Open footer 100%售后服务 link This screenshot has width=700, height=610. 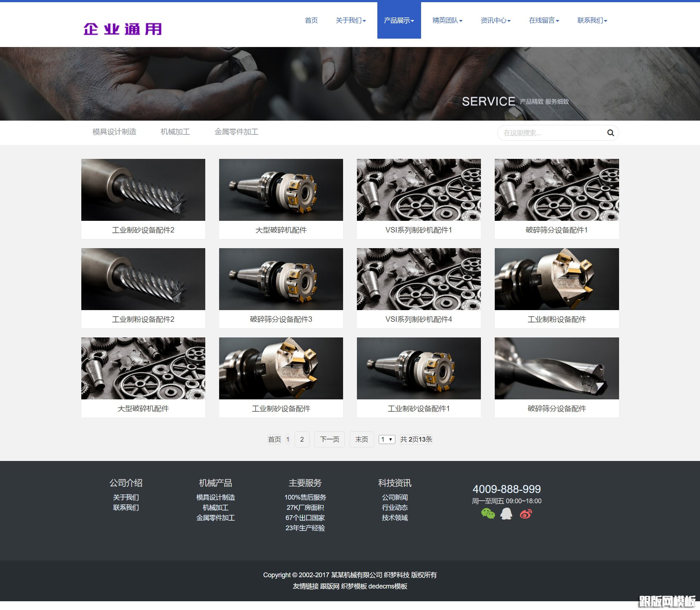click(x=305, y=497)
